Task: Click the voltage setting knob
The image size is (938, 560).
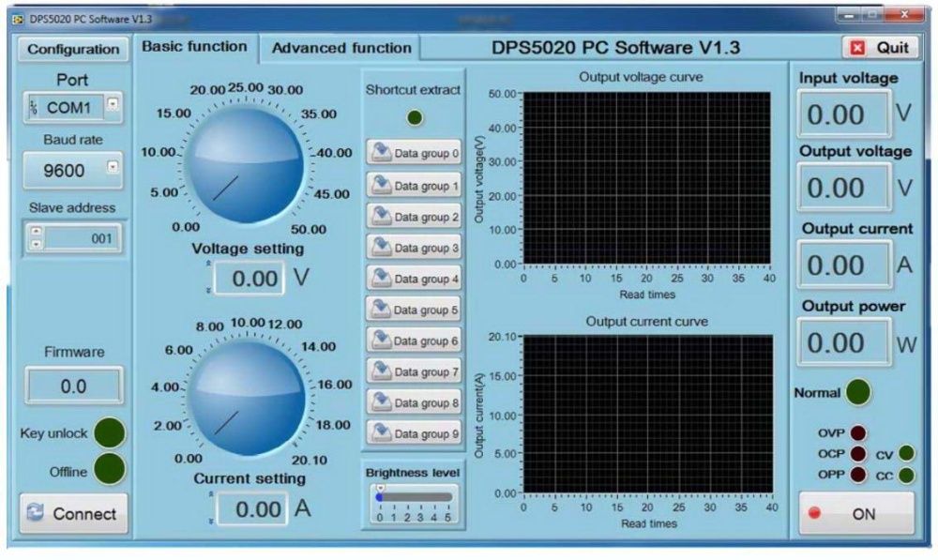Action: point(246,164)
